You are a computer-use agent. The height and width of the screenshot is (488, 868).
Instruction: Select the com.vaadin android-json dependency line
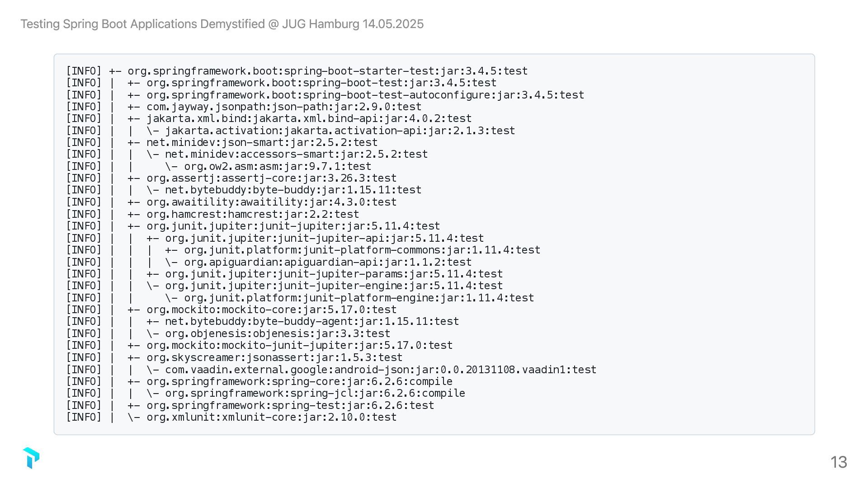click(380, 370)
